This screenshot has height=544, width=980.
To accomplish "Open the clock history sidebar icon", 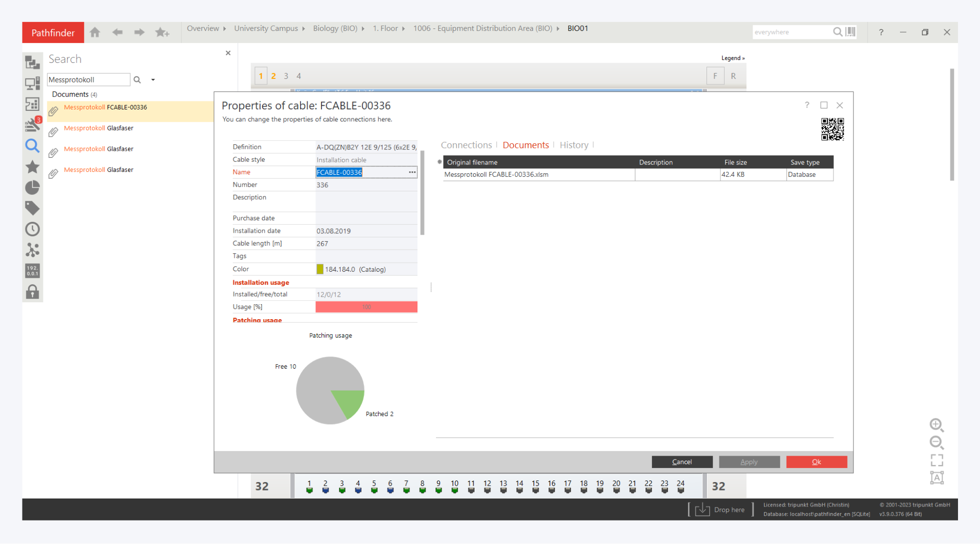I will tap(32, 229).
